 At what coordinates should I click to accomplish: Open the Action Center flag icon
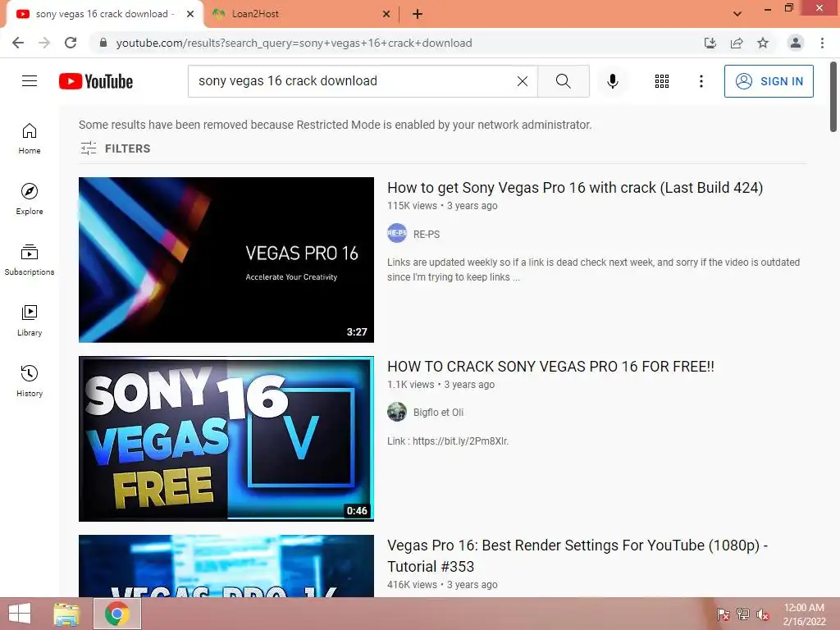pyautogui.click(x=723, y=614)
